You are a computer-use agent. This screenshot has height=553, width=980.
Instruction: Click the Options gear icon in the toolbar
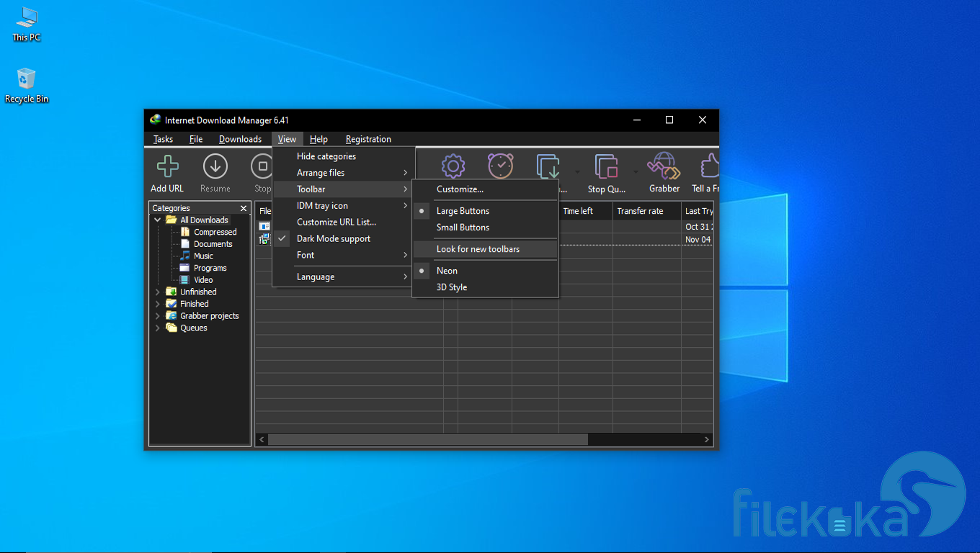coord(453,166)
